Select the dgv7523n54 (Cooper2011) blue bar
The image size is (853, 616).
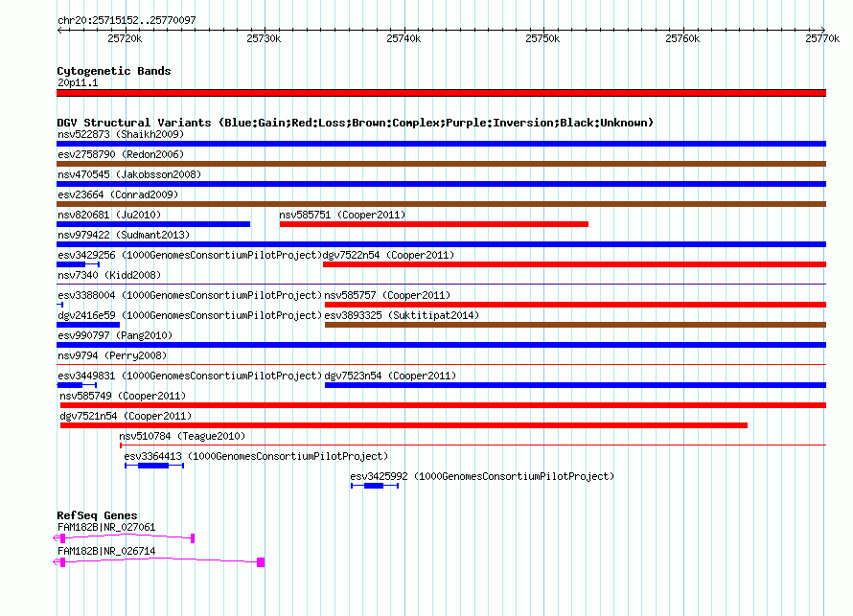click(576, 385)
